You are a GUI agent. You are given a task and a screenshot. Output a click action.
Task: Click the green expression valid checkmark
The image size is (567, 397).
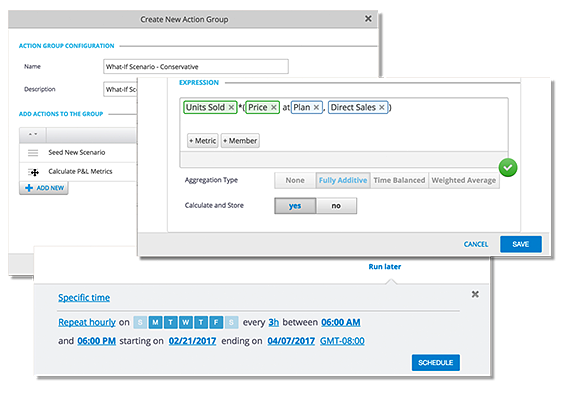pos(508,168)
